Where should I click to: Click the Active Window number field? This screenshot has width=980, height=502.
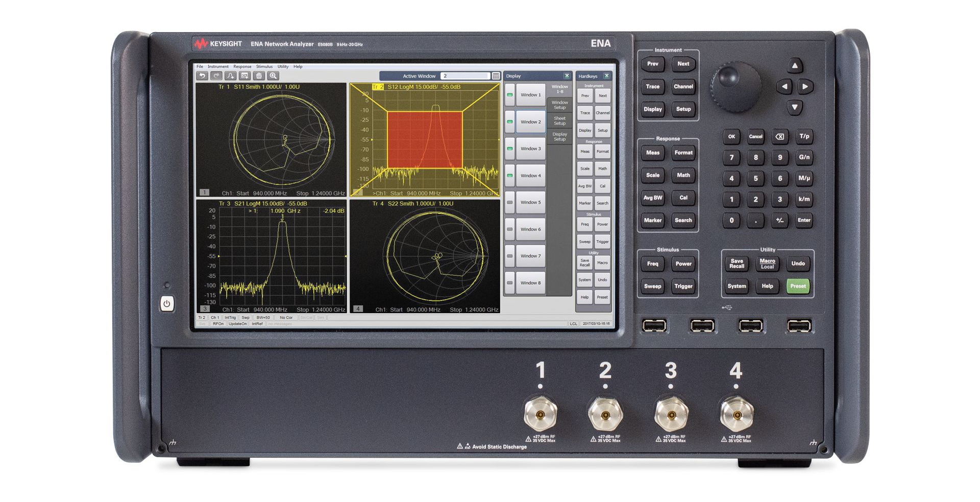pyautogui.click(x=465, y=76)
